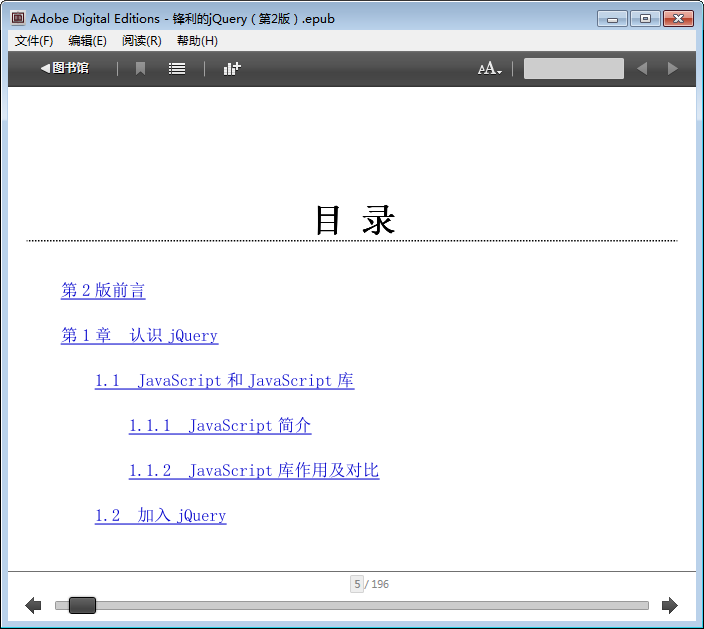This screenshot has height=629, width=704.
Task: Click the Adobe Digital Editions title icon
Action: 18,18
